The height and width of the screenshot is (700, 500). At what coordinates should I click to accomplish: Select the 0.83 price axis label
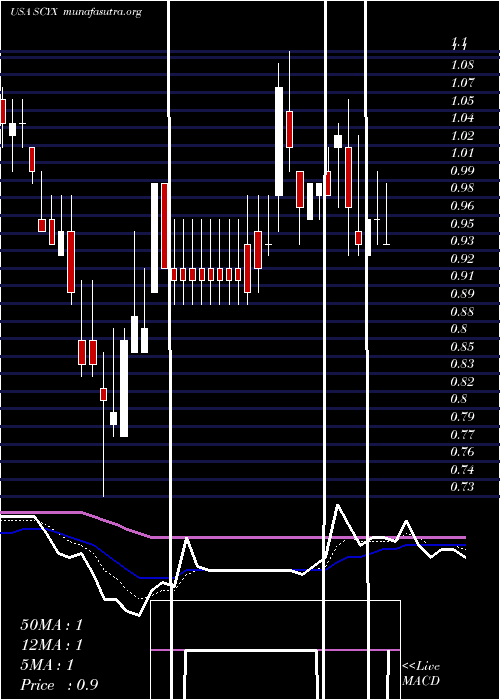[x=462, y=364]
